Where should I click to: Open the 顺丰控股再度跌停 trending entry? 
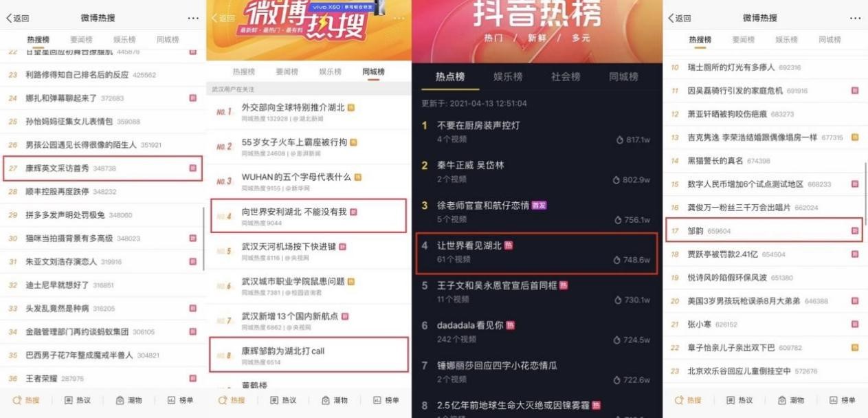(x=103, y=191)
